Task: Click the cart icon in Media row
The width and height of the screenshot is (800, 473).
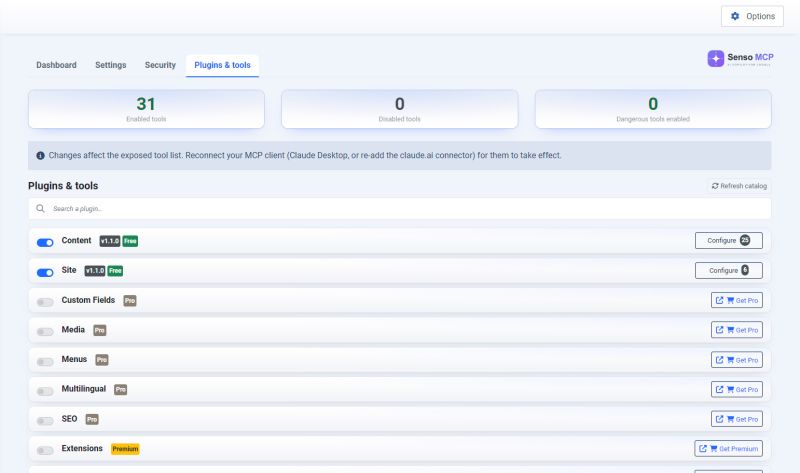Action: [730, 330]
